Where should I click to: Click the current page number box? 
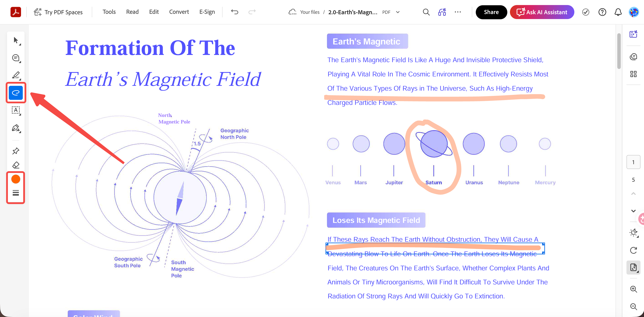(x=633, y=162)
